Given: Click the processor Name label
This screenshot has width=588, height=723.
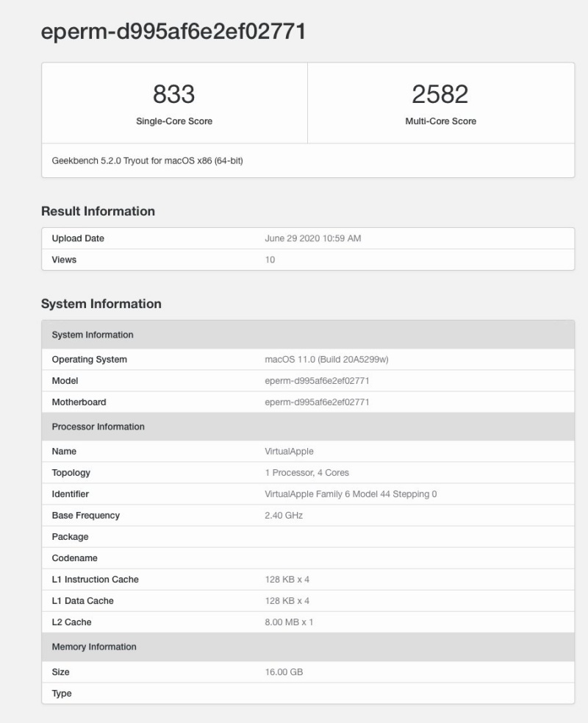Looking at the screenshot, I should tap(64, 452).
